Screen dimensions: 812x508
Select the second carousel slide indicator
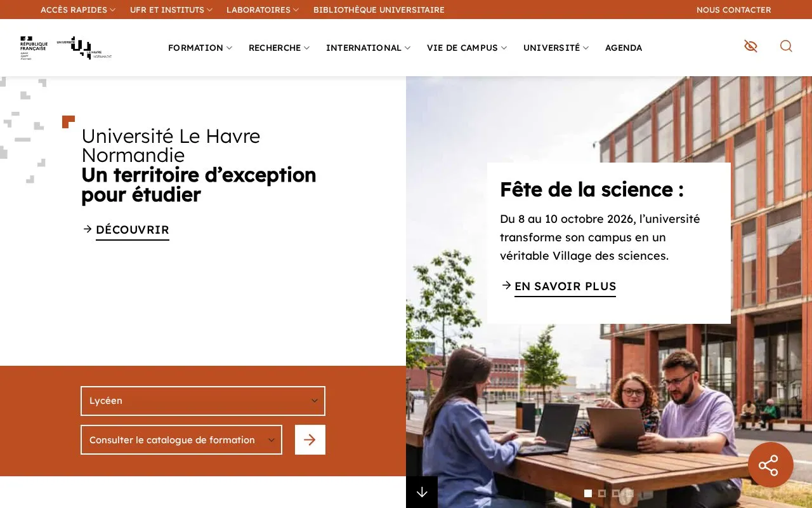pos(602,493)
